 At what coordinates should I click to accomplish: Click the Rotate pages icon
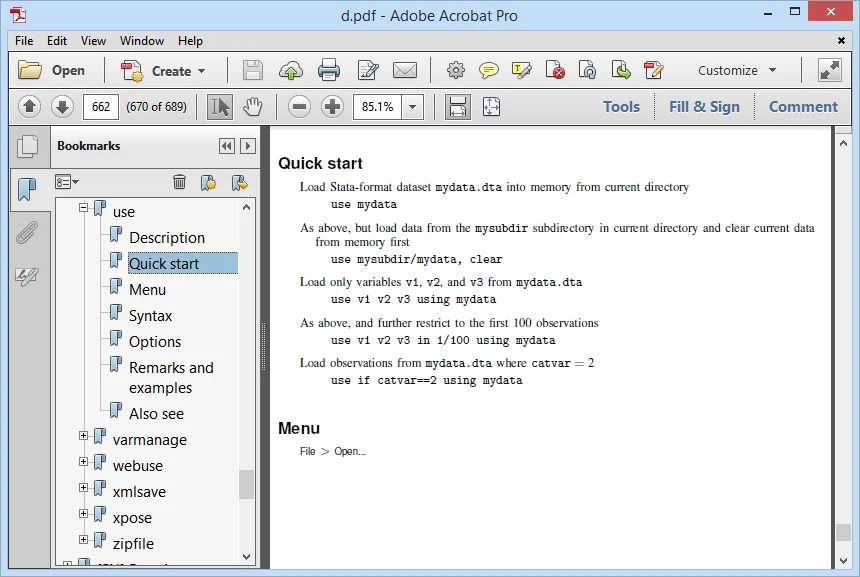[587, 70]
